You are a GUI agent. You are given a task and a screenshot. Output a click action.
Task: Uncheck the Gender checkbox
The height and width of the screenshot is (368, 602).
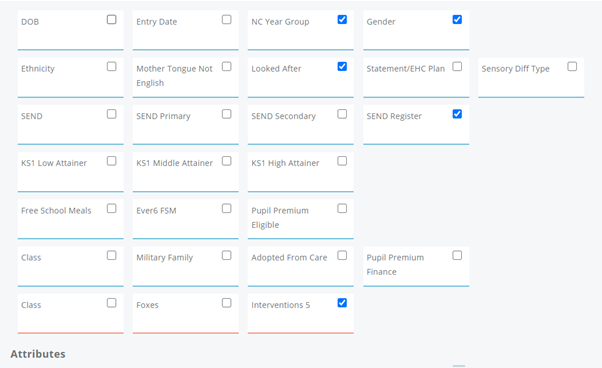click(x=457, y=20)
